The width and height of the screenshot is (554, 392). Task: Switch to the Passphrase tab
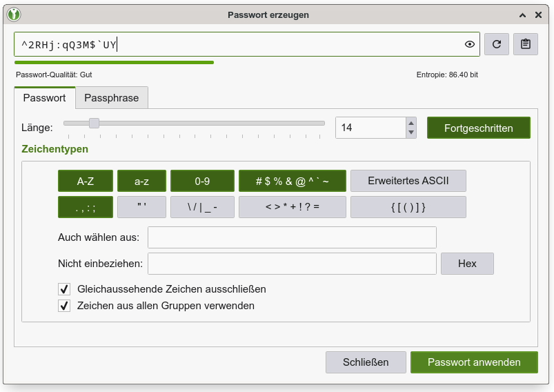point(111,98)
